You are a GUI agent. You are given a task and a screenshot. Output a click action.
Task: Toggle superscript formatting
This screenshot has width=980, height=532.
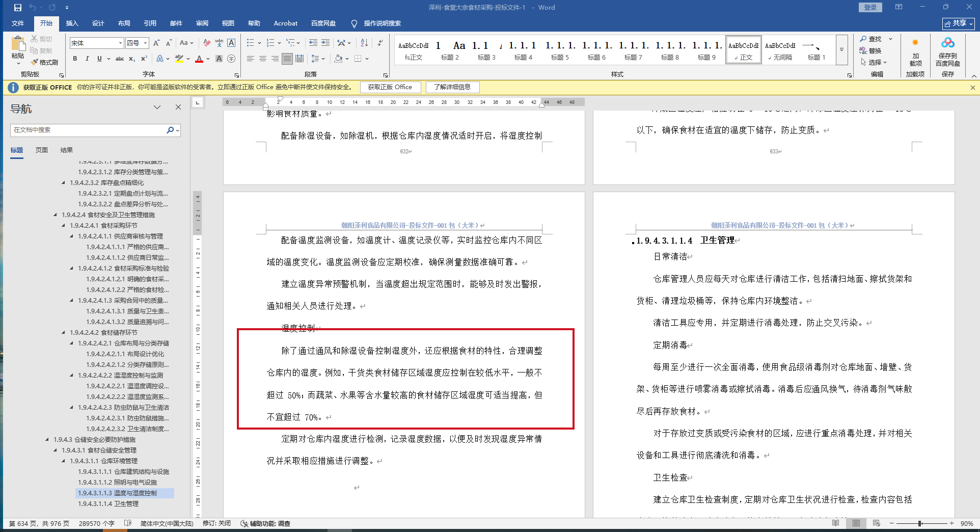pyautogui.click(x=144, y=59)
